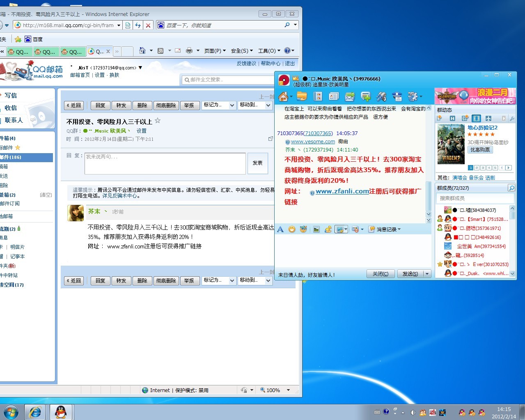525x420 pixels.
Task: Open the 记事本 sidebar item
Action: click(18, 256)
